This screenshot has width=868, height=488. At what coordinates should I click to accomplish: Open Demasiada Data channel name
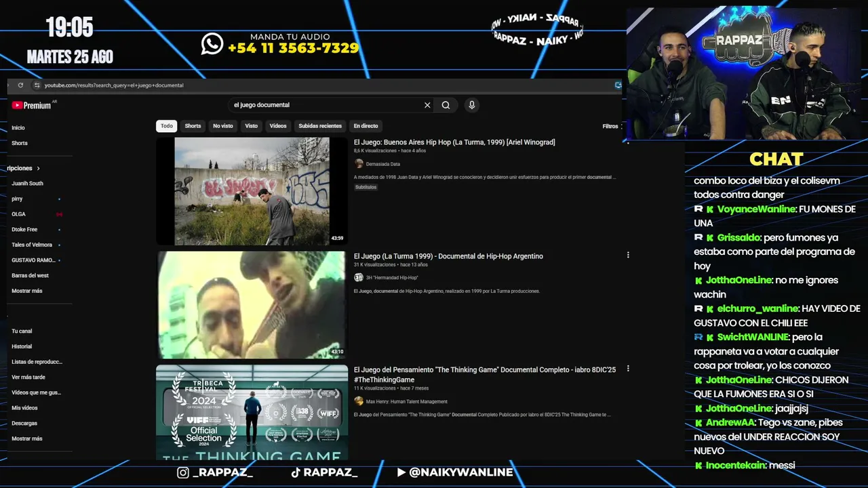point(383,164)
